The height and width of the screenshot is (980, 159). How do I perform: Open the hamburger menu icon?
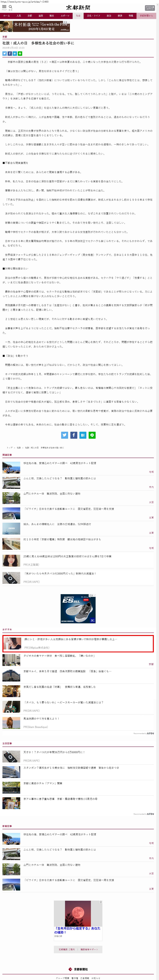(4, 7)
